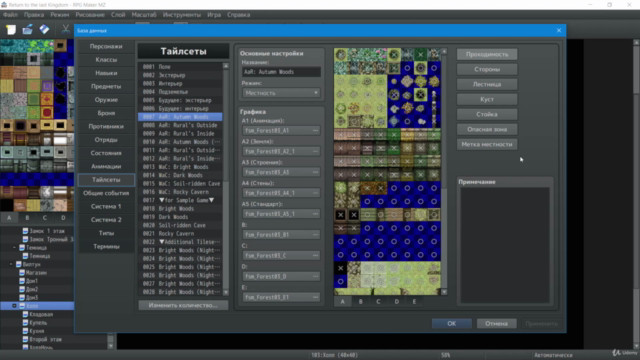The width and height of the screenshot is (640, 360).
Task: Click the Cut scissors toolbar icon
Action: pos(65,29)
